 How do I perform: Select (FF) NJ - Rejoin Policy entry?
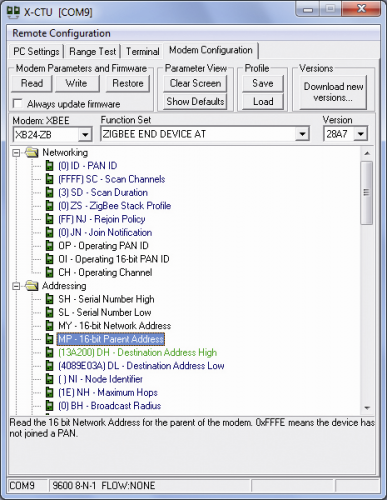(102, 219)
